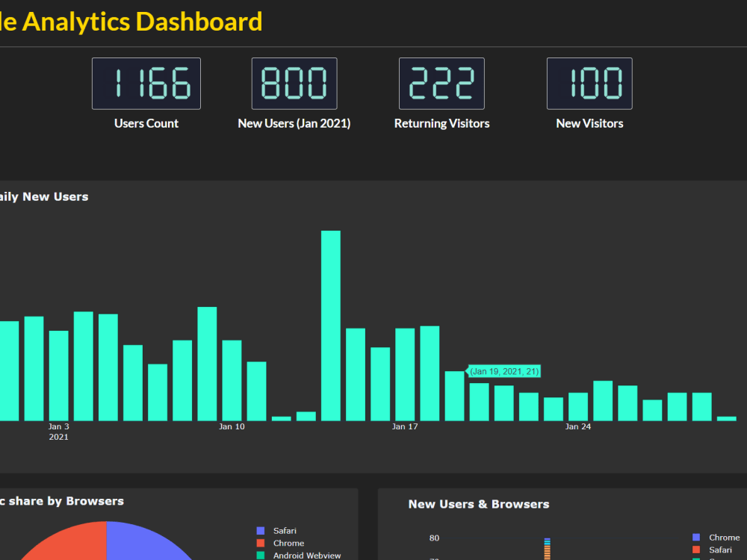Select the Returning Visitors counter display
747x560 pixels.
(x=441, y=84)
